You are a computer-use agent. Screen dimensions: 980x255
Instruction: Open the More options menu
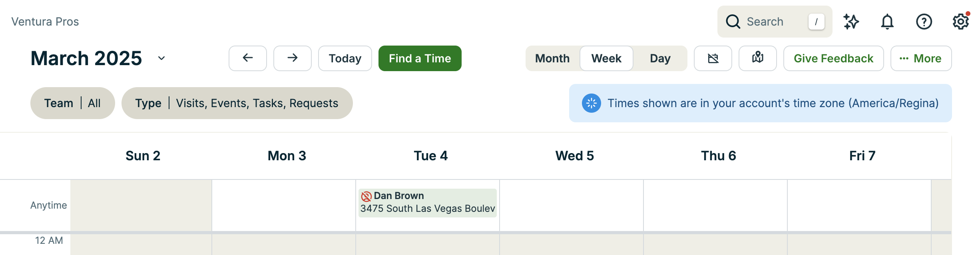[921, 58]
